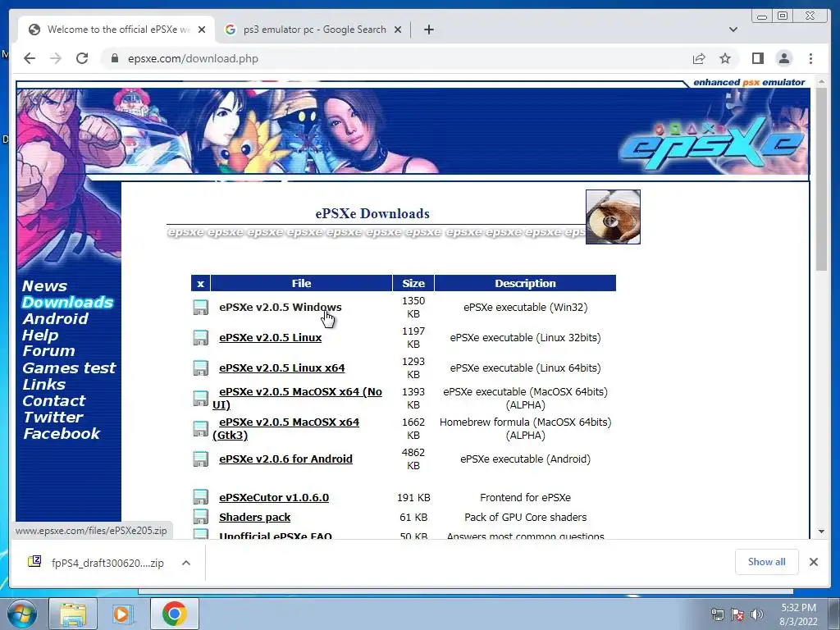Close the ePSXe website tab

202,30
